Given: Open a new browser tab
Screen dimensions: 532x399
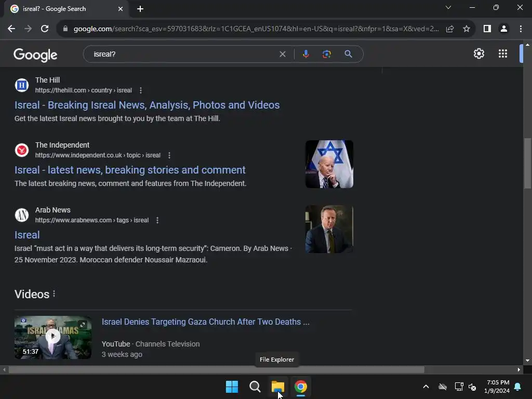Looking at the screenshot, I should point(140,9).
